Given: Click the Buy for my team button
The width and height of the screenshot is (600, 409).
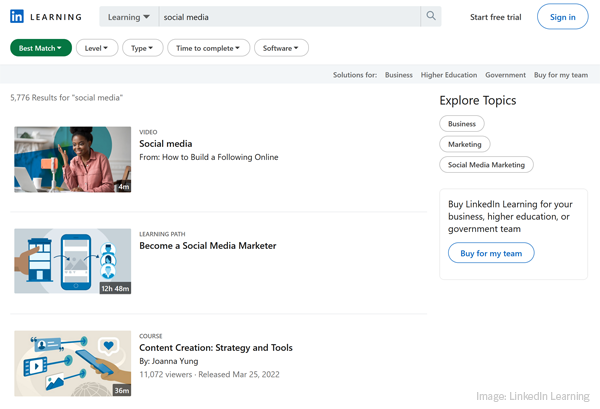Looking at the screenshot, I should click(x=491, y=254).
